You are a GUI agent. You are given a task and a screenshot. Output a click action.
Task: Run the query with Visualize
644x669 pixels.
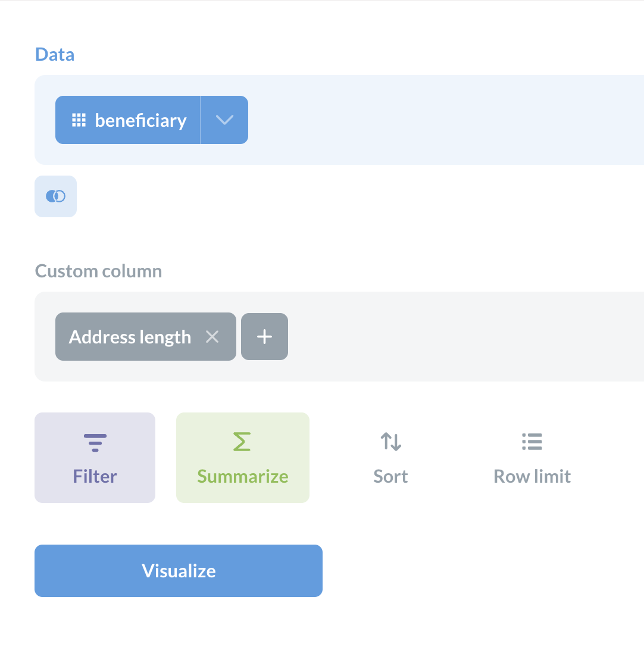pyautogui.click(x=179, y=571)
